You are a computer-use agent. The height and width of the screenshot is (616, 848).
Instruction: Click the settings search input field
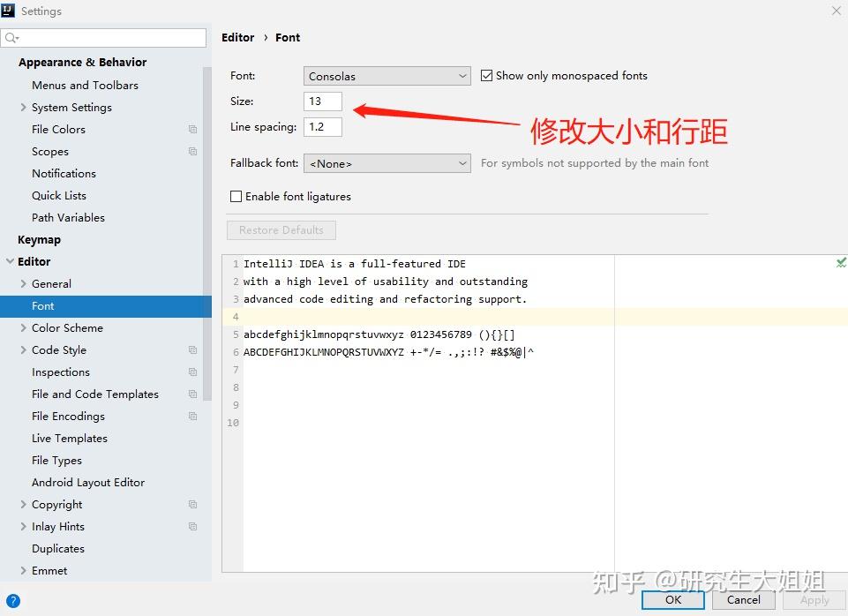(103, 37)
